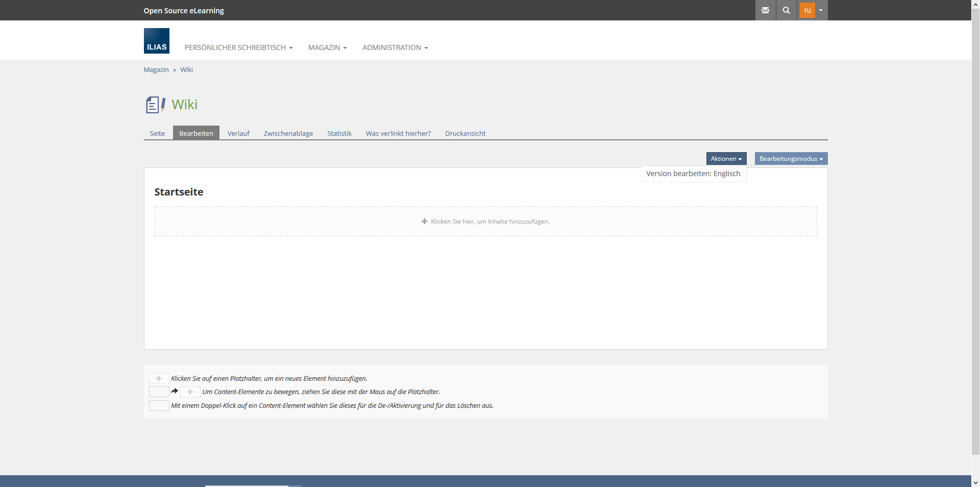Expand the Bearbeitungsmodus dropdown

coord(791,159)
